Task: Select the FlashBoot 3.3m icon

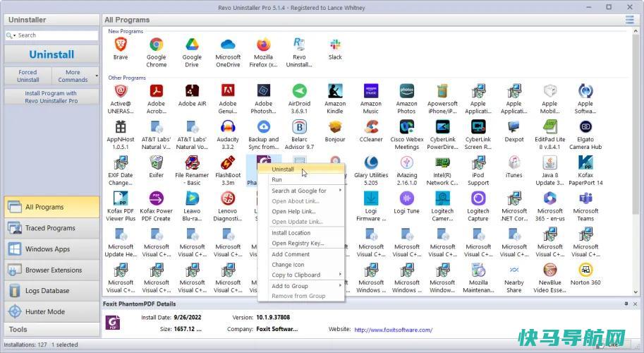Action: [228, 162]
